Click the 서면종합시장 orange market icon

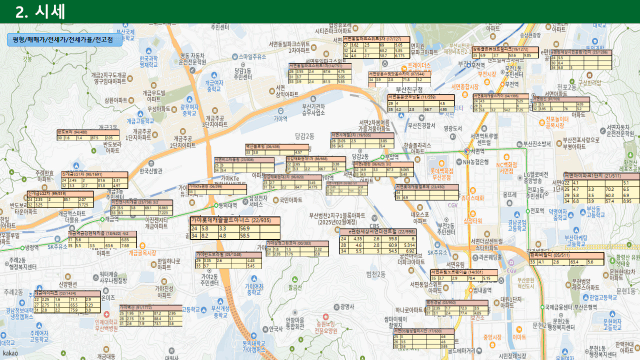point(464,95)
